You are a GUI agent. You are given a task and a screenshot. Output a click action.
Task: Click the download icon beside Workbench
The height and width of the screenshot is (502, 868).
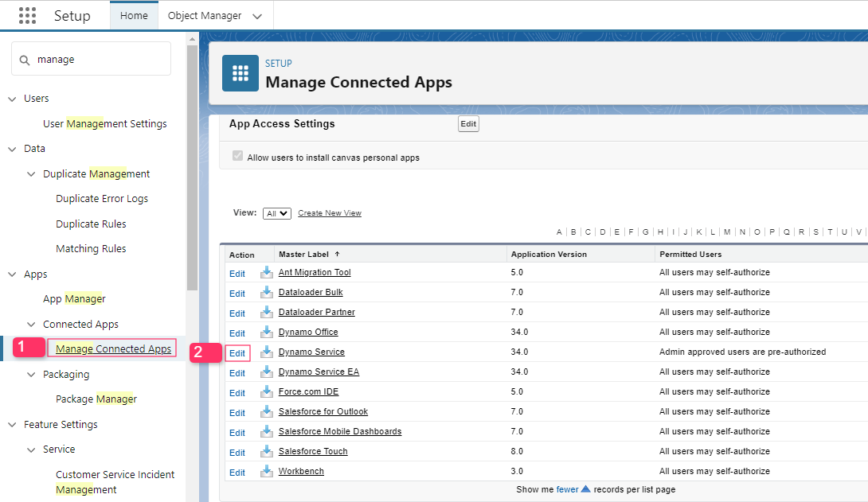[267, 471]
